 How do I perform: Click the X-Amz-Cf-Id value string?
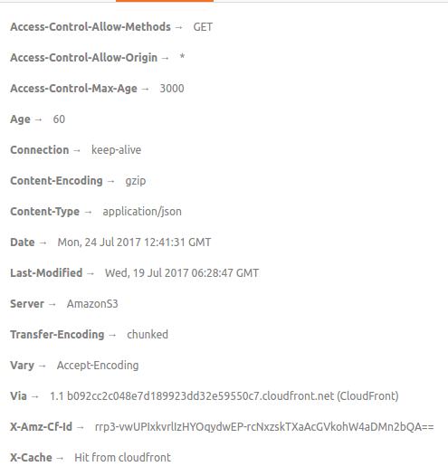click(x=264, y=427)
